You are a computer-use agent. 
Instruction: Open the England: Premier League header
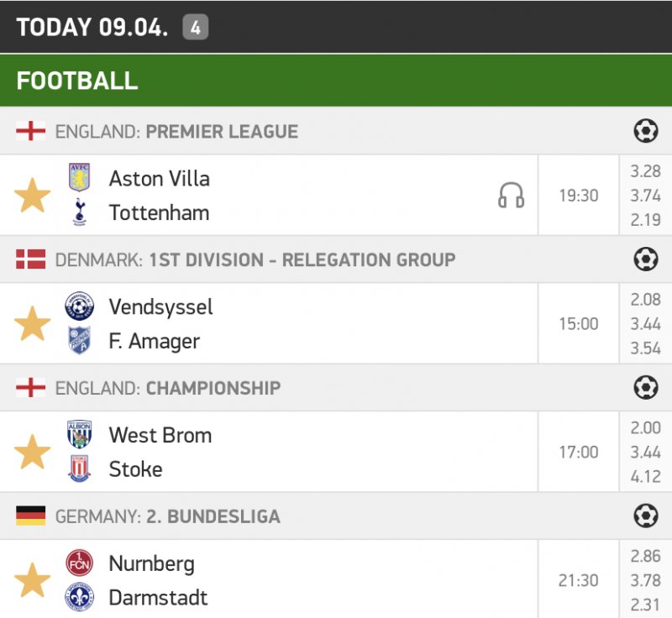176,132
